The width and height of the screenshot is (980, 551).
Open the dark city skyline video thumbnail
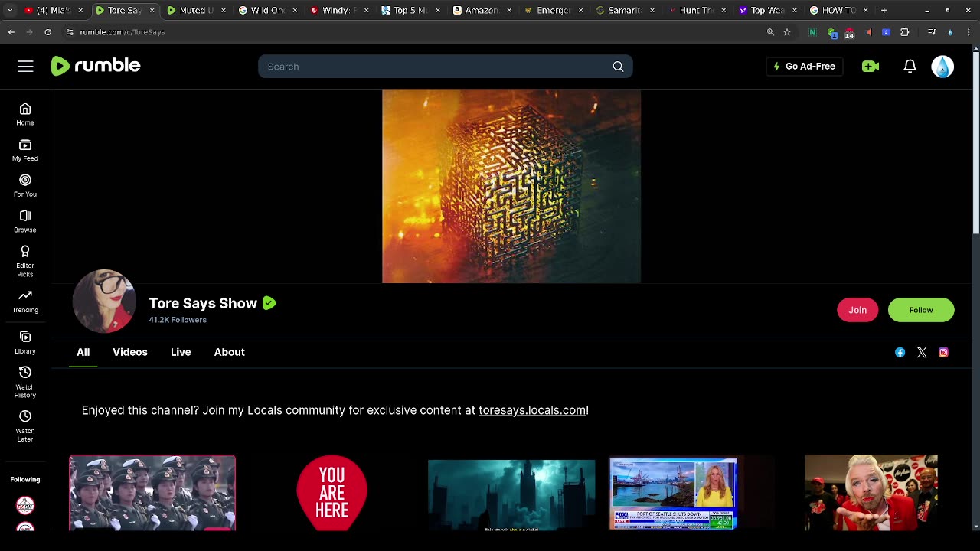coord(511,495)
